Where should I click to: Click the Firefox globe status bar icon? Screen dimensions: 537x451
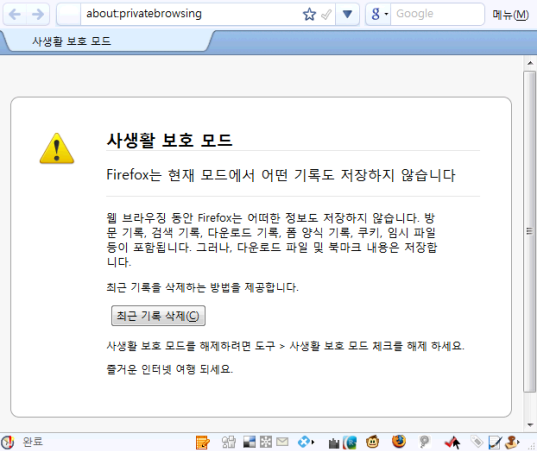[399, 441]
